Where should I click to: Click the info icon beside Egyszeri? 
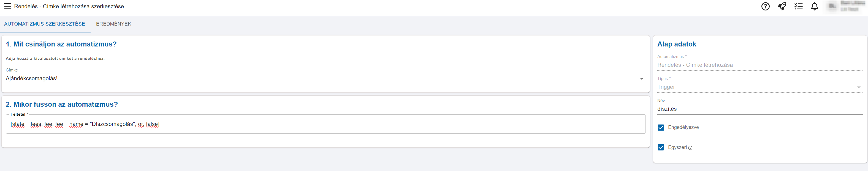tap(690, 148)
